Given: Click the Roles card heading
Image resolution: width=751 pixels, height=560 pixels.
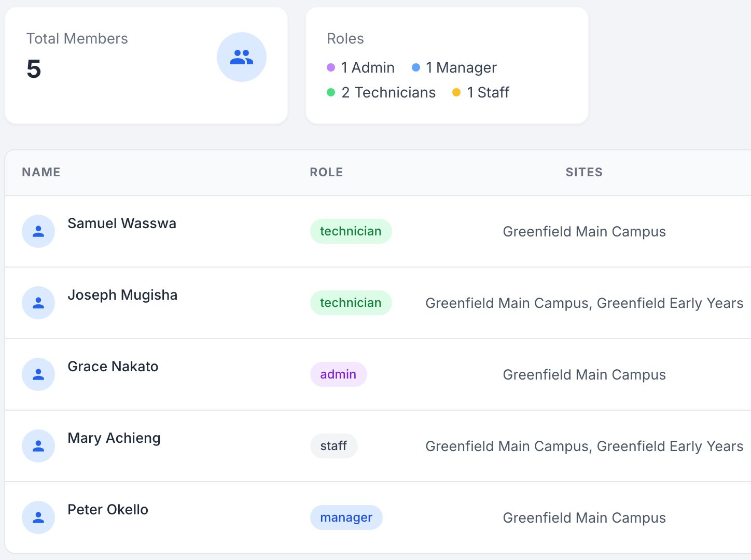Looking at the screenshot, I should click(345, 38).
